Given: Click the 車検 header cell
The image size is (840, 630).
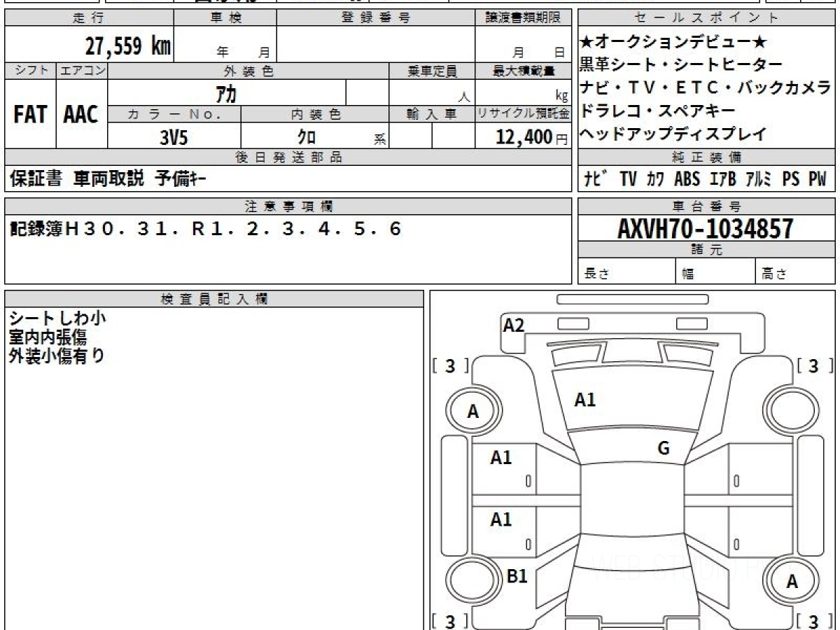Looking at the screenshot, I should point(225,18).
